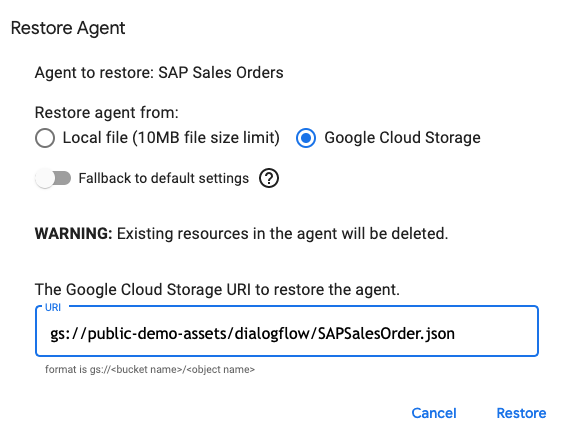Image resolution: width=583 pixels, height=430 pixels.
Task: Select the Local file radio button
Action: 45,138
